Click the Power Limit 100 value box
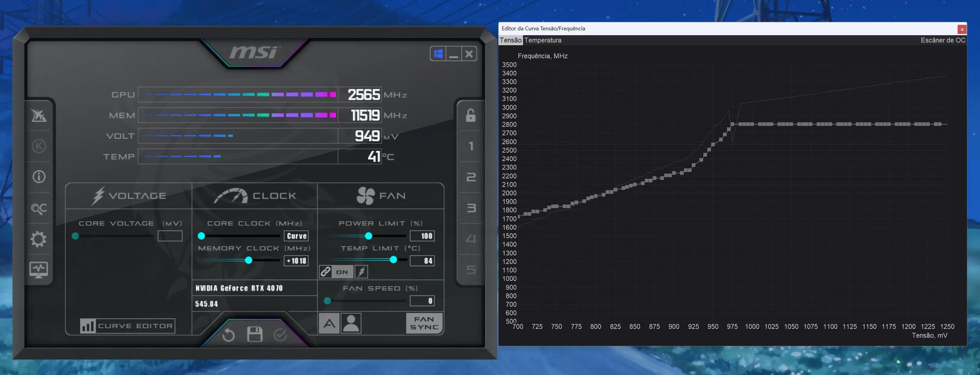Screen dimensions: 980x375 click(422, 236)
